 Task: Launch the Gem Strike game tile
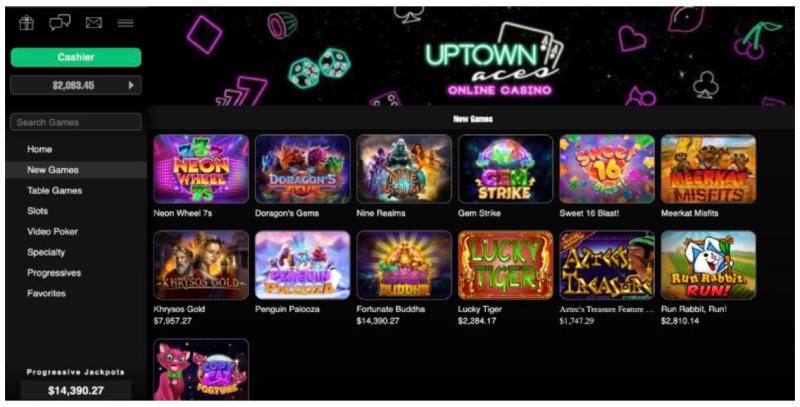point(506,169)
